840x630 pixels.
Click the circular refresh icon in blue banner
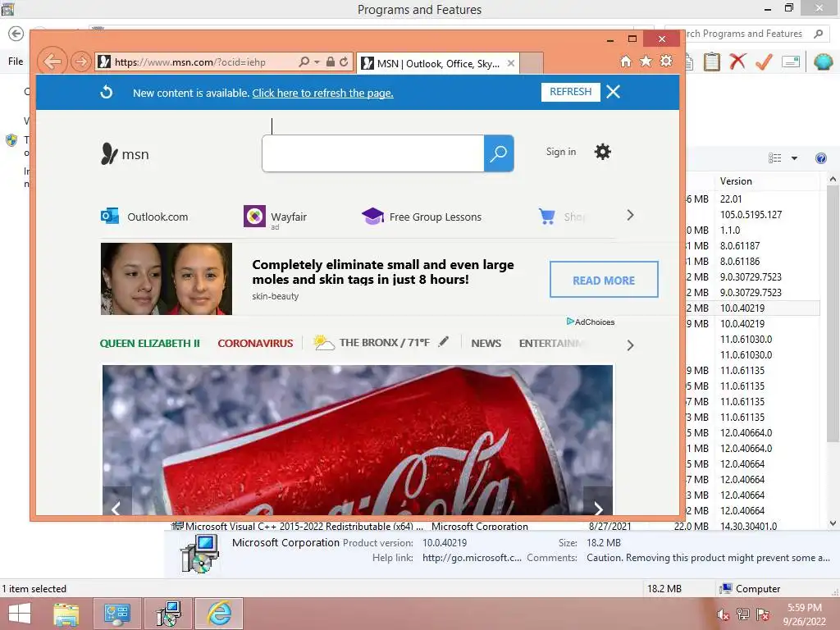106,92
